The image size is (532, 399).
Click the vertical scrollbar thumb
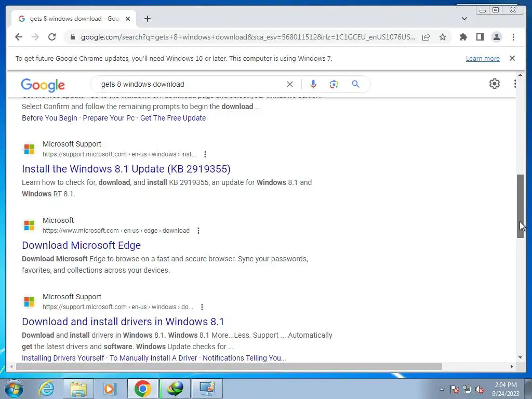[x=520, y=206]
